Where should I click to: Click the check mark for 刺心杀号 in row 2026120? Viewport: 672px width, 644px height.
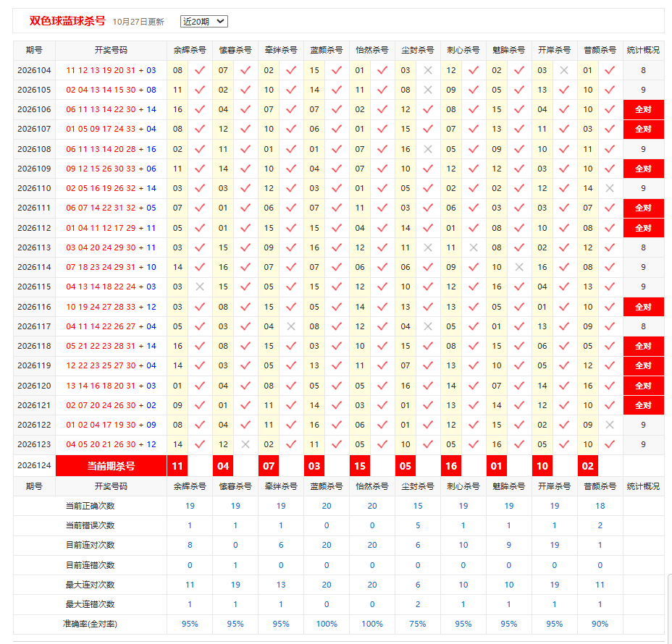click(x=473, y=386)
